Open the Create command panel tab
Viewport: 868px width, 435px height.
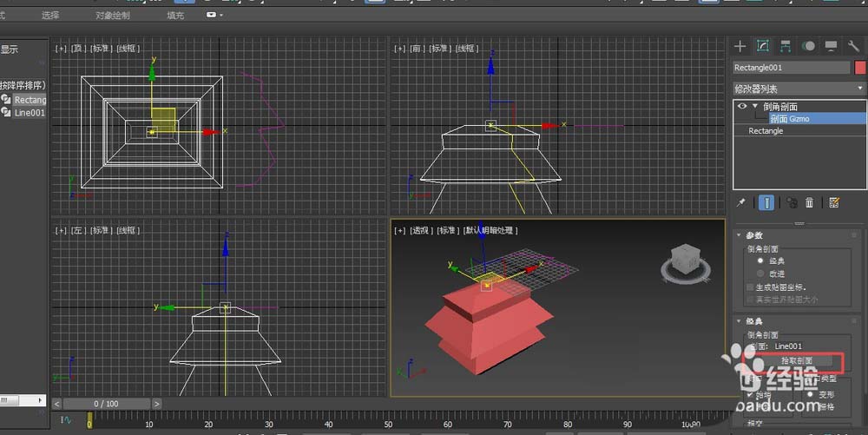pos(740,46)
